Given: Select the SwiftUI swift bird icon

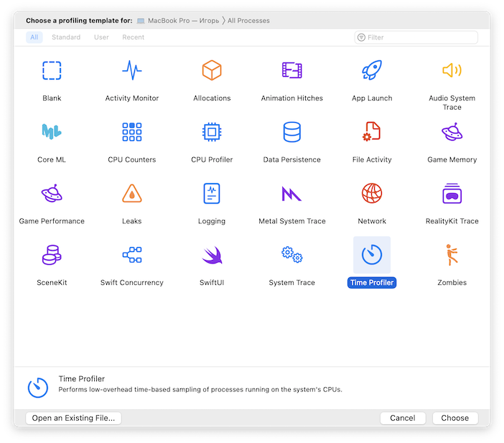Looking at the screenshot, I should tap(212, 255).
